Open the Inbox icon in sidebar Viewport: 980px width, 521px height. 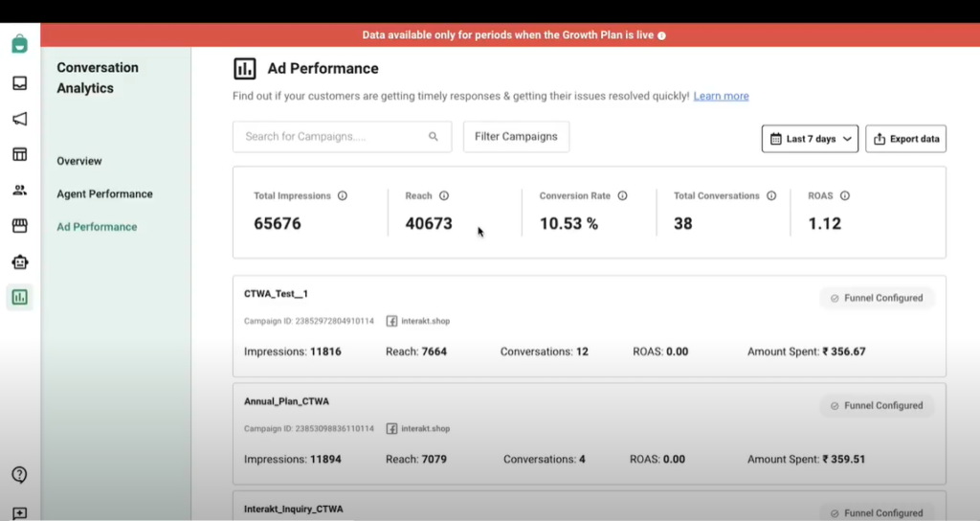(20, 83)
